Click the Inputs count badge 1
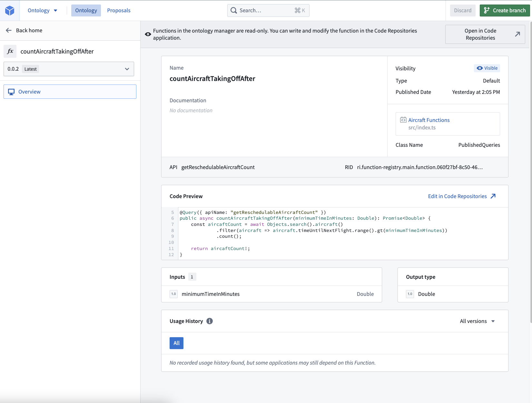 [x=192, y=277]
